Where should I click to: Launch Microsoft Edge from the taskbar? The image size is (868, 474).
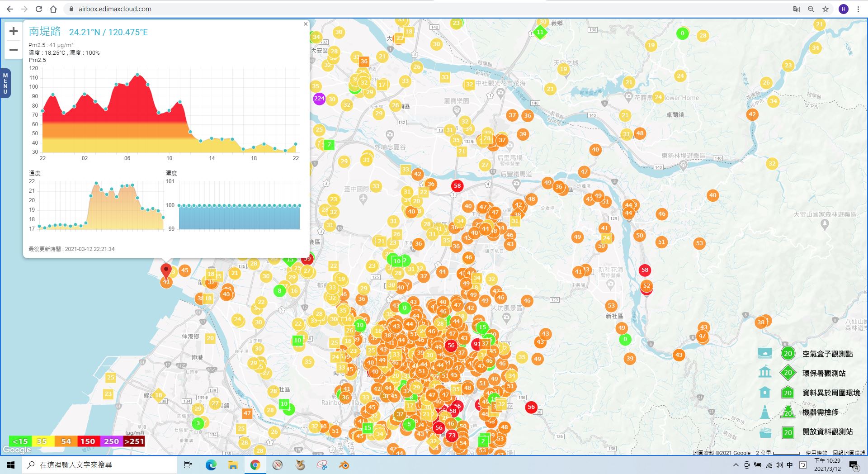[x=211, y=465]
